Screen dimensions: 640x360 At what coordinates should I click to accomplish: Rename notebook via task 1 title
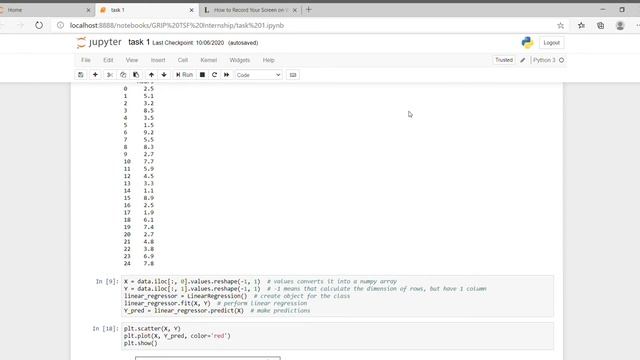(x=139, y=42)
